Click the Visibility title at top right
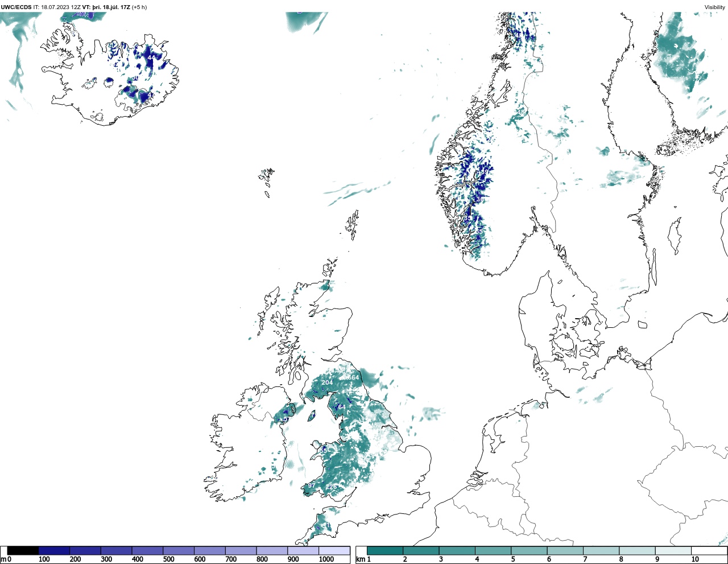 point(715,7)
